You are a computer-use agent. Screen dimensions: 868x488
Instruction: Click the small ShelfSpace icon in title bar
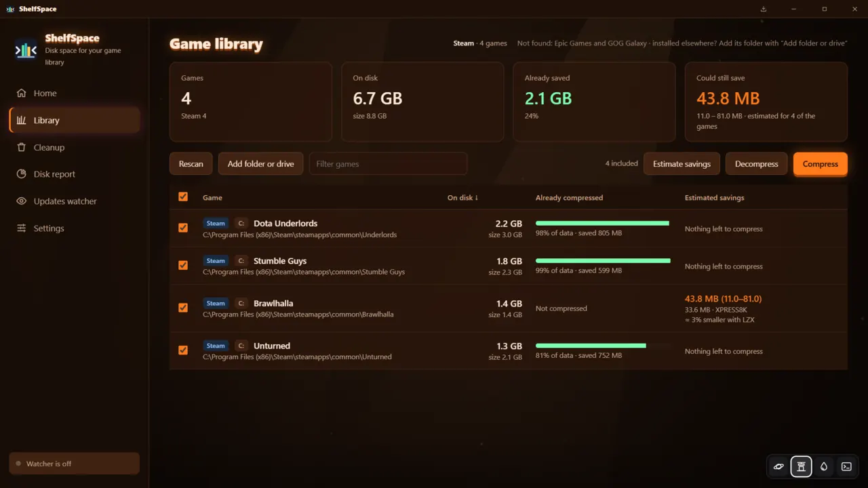pos(10,9)
